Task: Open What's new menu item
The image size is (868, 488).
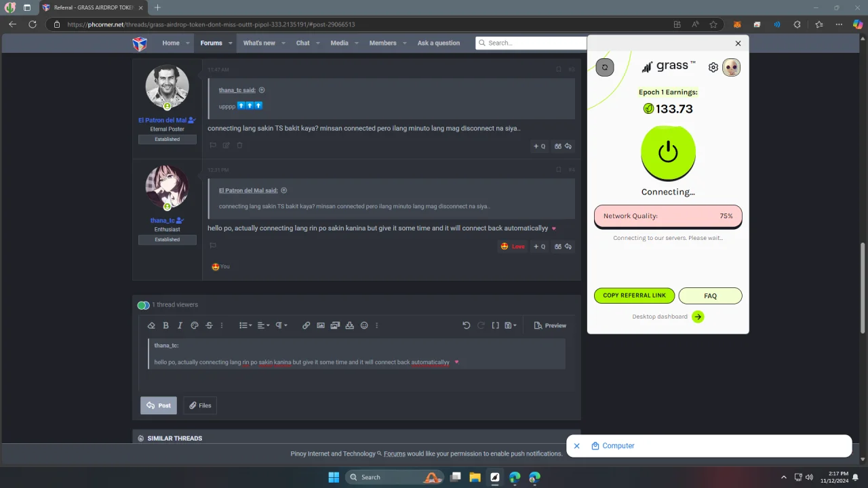Action: click(259, 43)
